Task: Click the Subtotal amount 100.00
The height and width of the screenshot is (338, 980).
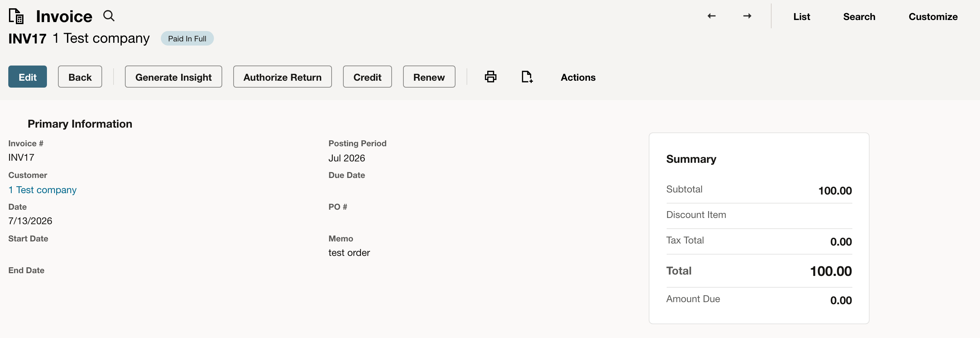Action: click(x=835, y=191)
